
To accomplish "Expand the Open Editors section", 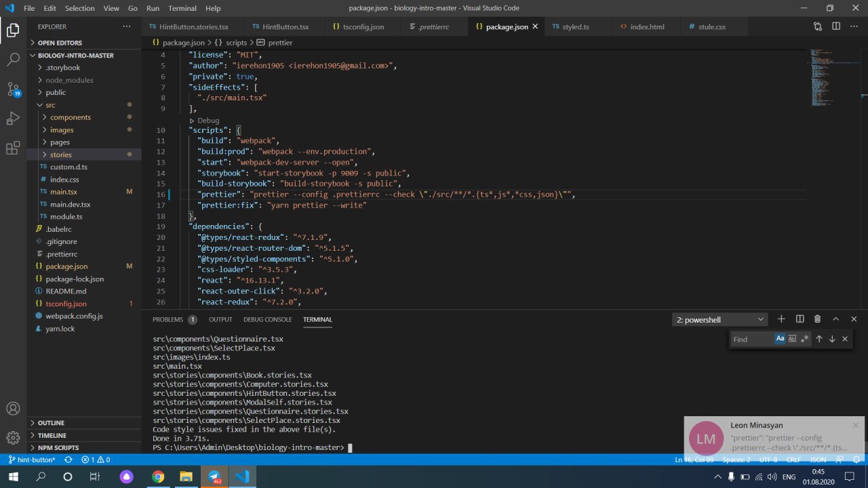I will point(85,43).
